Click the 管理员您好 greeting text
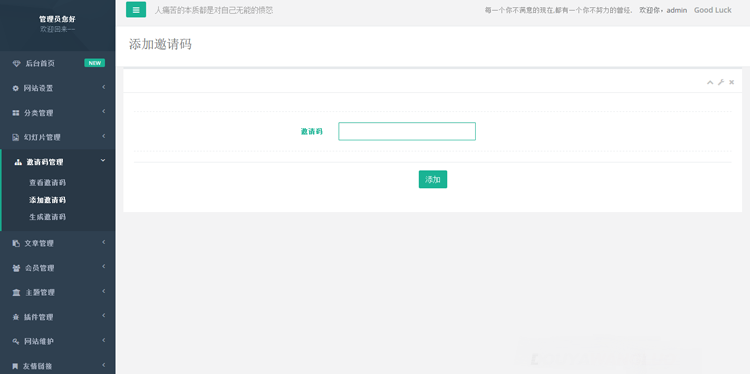The width and height of the screenshot is (750, 374). click(57, 20)
